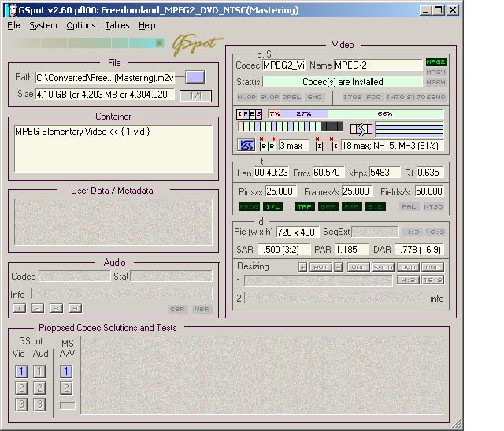Screen dimensions: 504x431
Task: Click audio stream button 4
Action: [x=75, y=308]
